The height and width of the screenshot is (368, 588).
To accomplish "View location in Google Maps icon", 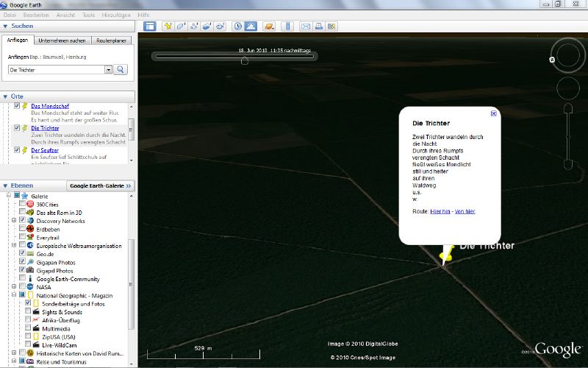I will 331,26.
